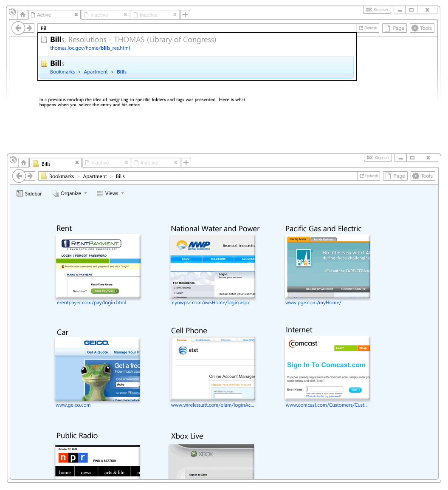Image resolution: width=448 pixels, height=490 pixels.
Task: Click the forward arrow in the Bills window
Action: tap(30, 176)
